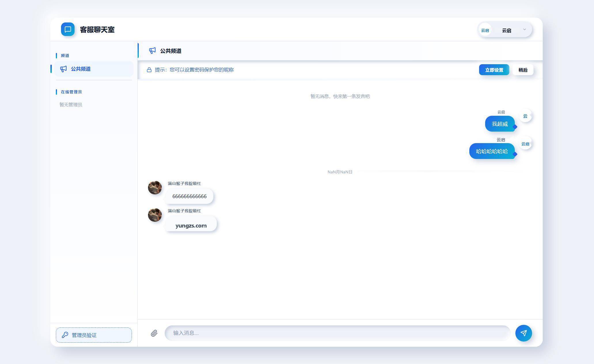This screenshot has width=594, height=364.
Task: Click the megaphone icon beside sidebar 公共频道
Action: click(63, 69)
